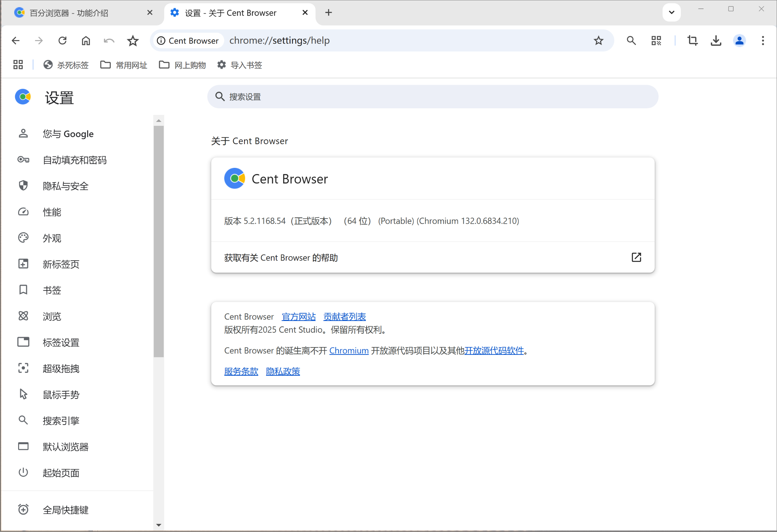Open a new tab with plus button
Viewport: 777px width, 532px height.
pyautogui.click(x=329, y=13)
